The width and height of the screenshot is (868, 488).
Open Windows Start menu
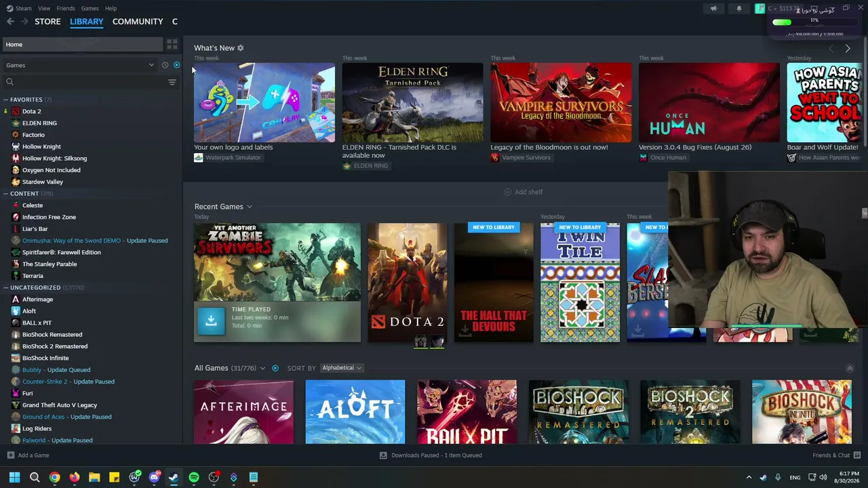pos(14,477)
